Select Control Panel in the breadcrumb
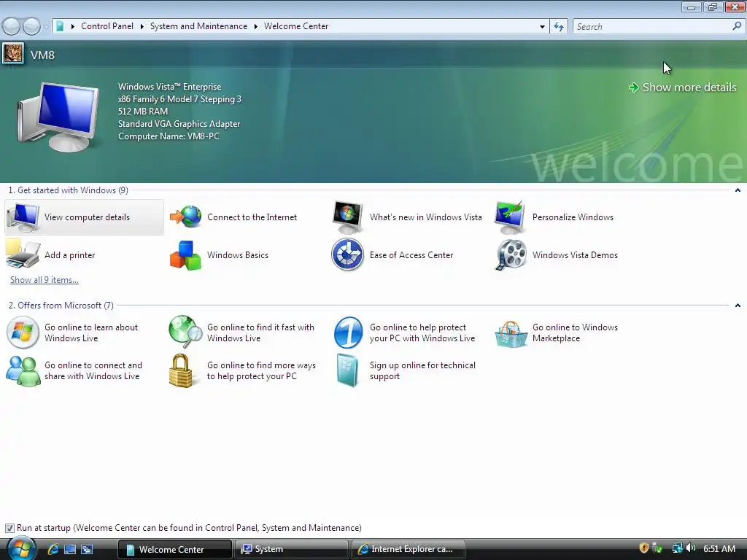The image size is (747, 560). (107, 26)
